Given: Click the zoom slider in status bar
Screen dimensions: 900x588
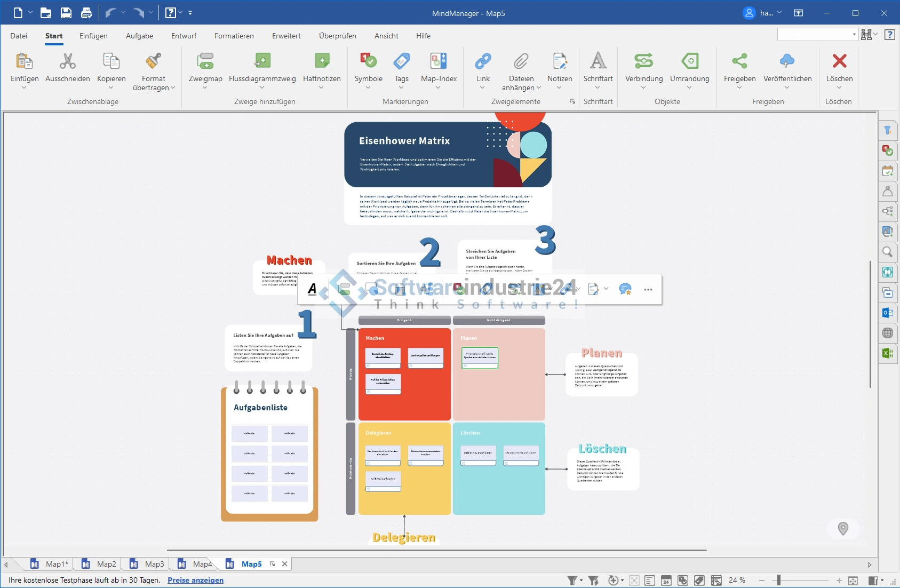Looking at the screenshot, I should click(x=779, y=581).
